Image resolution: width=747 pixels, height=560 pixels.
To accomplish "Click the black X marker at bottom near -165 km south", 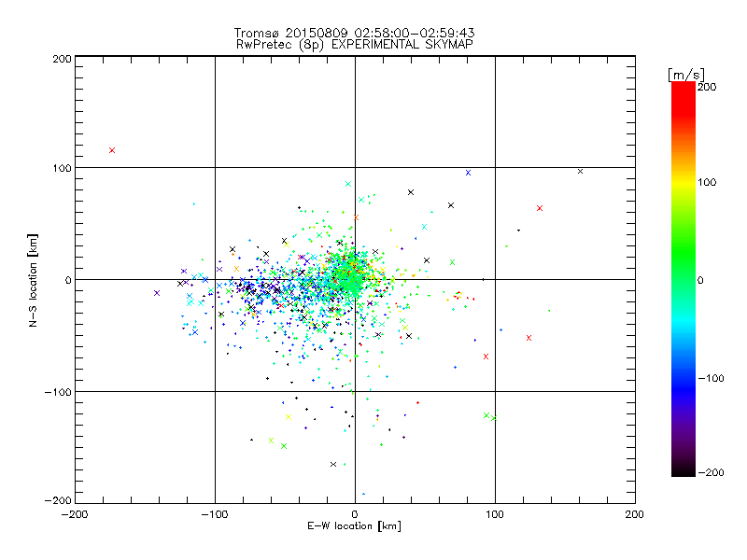I will [x=333, y=464].
